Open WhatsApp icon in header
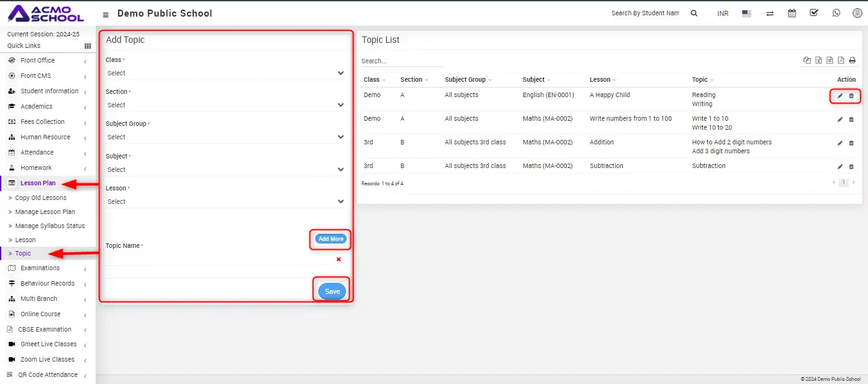Screen dimensions: 868x384 coord(836,13)
